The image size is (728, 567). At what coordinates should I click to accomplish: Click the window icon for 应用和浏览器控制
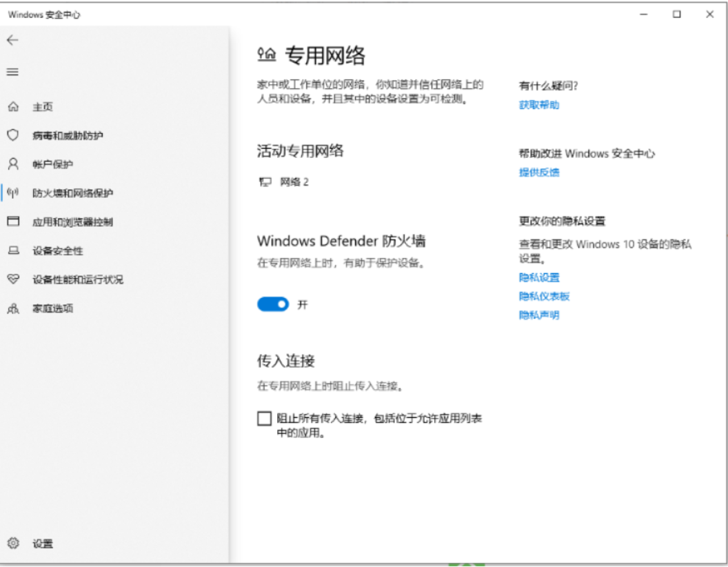[12, 221]
